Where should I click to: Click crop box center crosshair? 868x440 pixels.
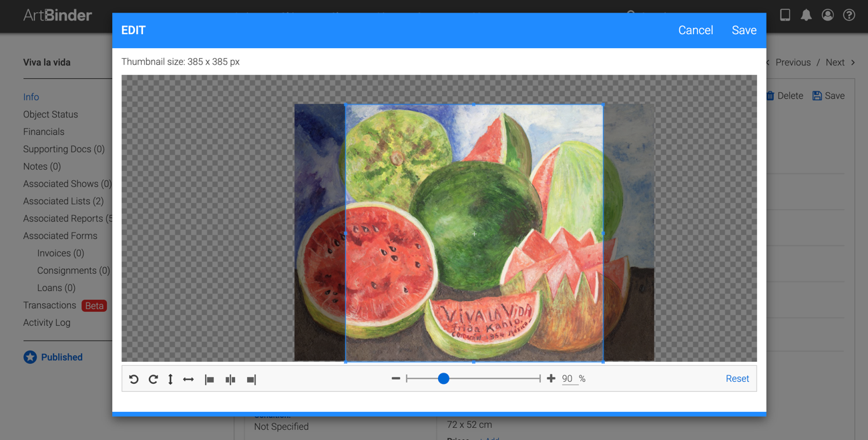click(x=474, y=234)
